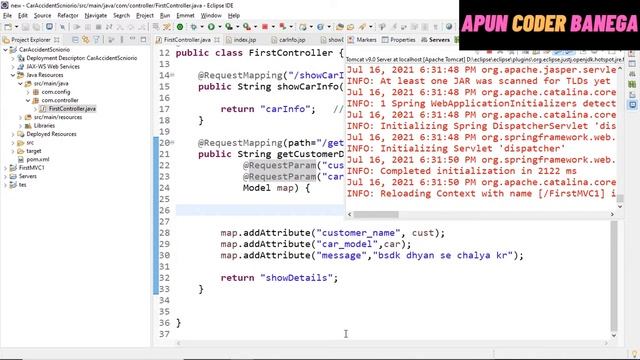The height and width of the screenshot is (360, 640).
Task: Click the editor vertical scrollbar
Action: pos(614,276)
